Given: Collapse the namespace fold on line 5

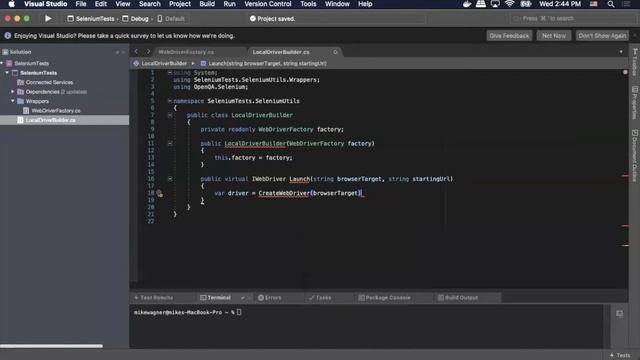Looking at the screenshot, I should coord(170,101).
